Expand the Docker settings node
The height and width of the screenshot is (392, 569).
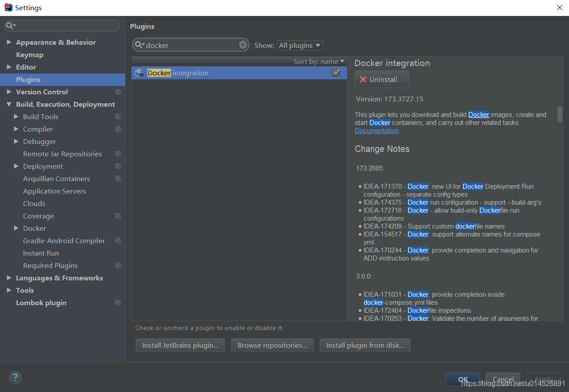(x=16, y=228)
